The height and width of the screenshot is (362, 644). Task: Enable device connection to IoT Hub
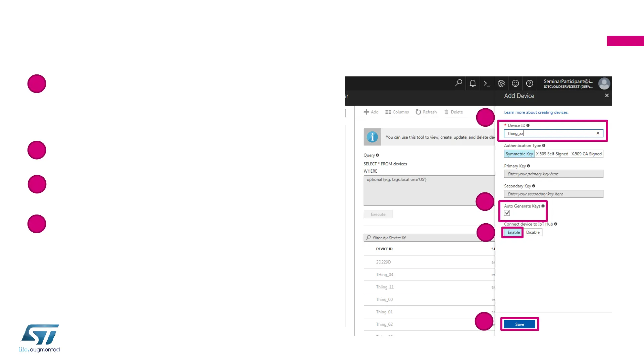pyautogui.click(x=513, y=232)
